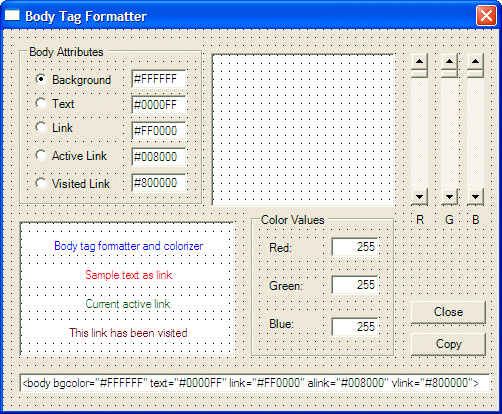
Task: Choose the Visited Link radio option
Action: (x=41, y=183)
